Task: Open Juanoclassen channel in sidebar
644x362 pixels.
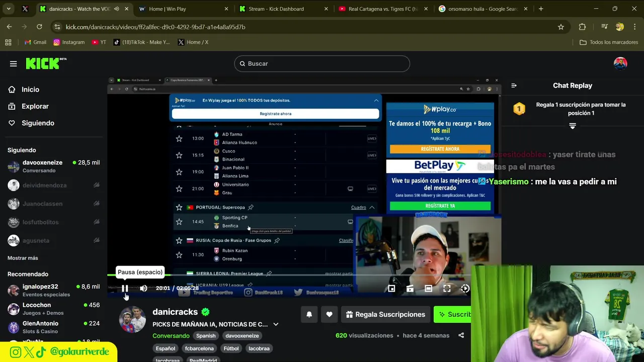Action: (x=53, y=204)
